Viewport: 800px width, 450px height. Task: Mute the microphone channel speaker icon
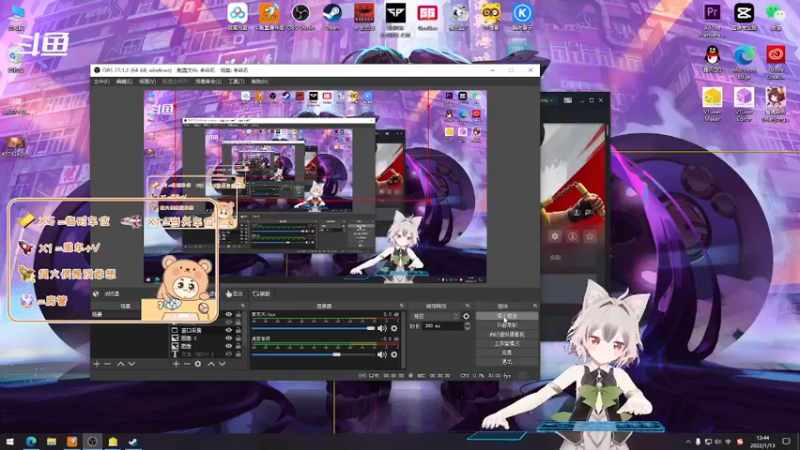pos(382,328)
